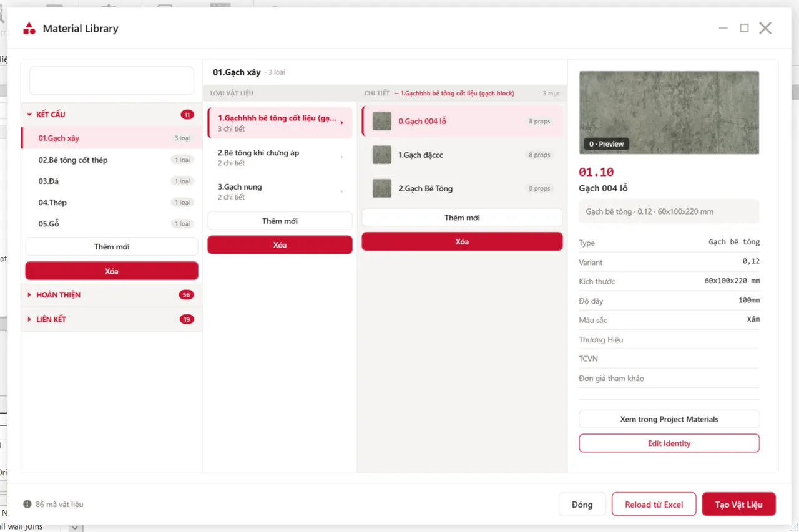799x532 pixels.
Task: Click Thêm mới under the category list
Action: (112, 246)
